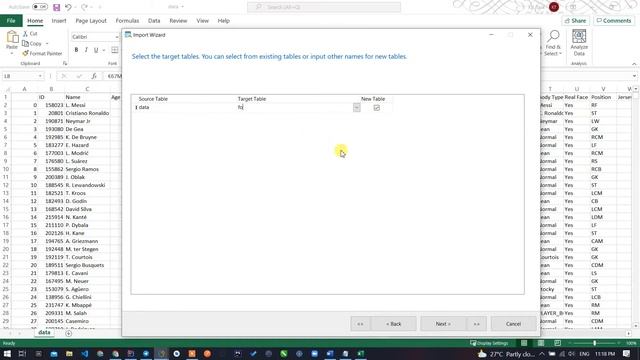Image resolution: width=640 pixels, height=360 pixels.
Task: Cancel the Import Wizard
Action: (x=513, y=324)
